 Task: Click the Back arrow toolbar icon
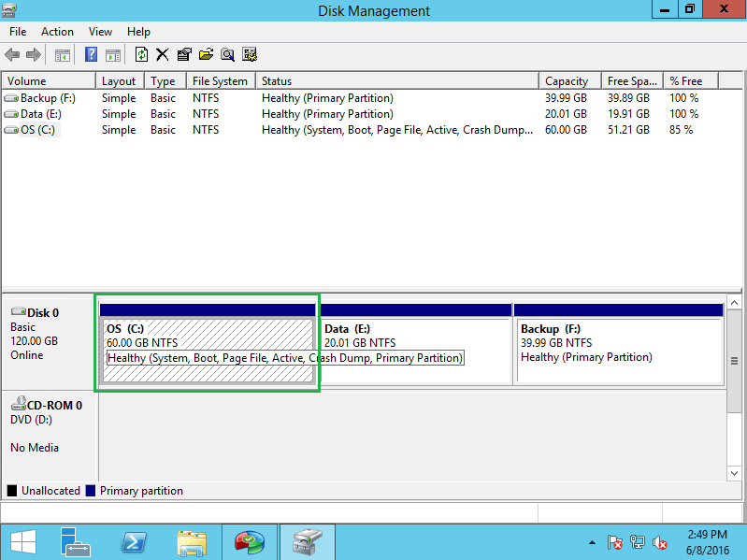[12, 55]
